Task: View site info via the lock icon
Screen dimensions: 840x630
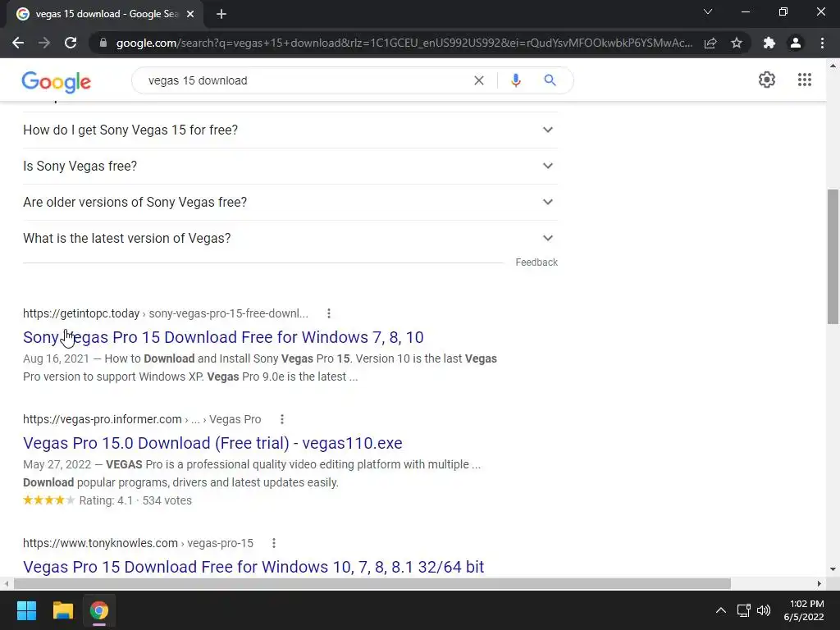Action: (x=103, y=43)
